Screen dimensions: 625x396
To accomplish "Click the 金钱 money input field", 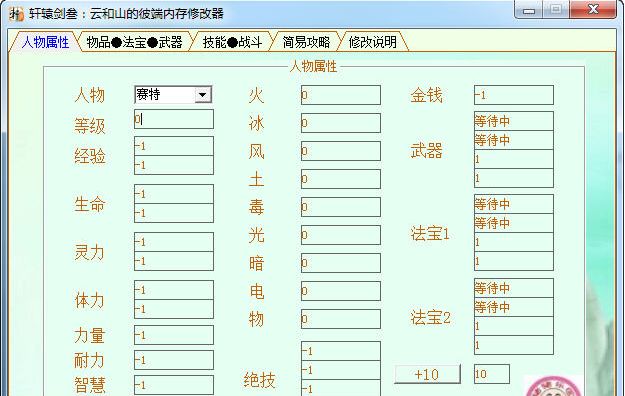I will coord(514,95).
